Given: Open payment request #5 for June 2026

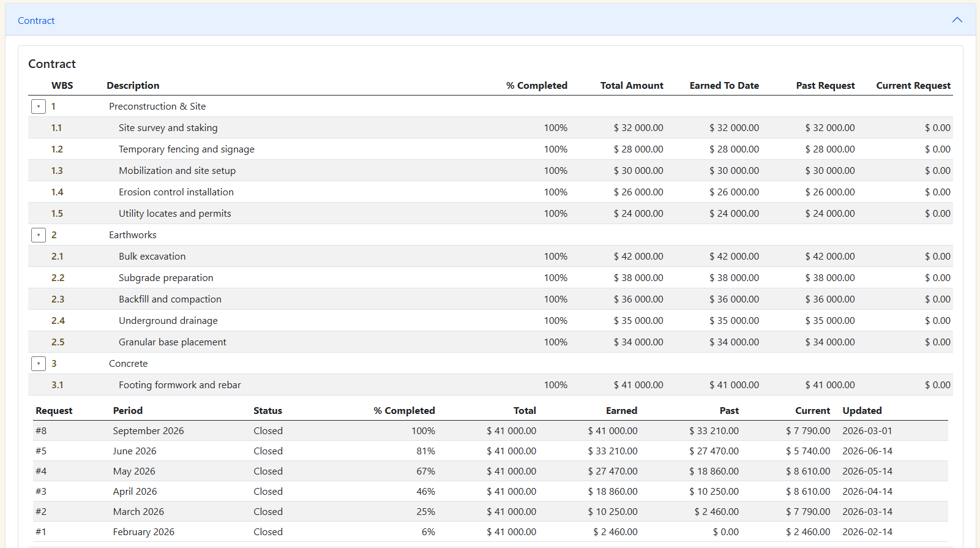Looking at the screenshot, I should (41, 451).
